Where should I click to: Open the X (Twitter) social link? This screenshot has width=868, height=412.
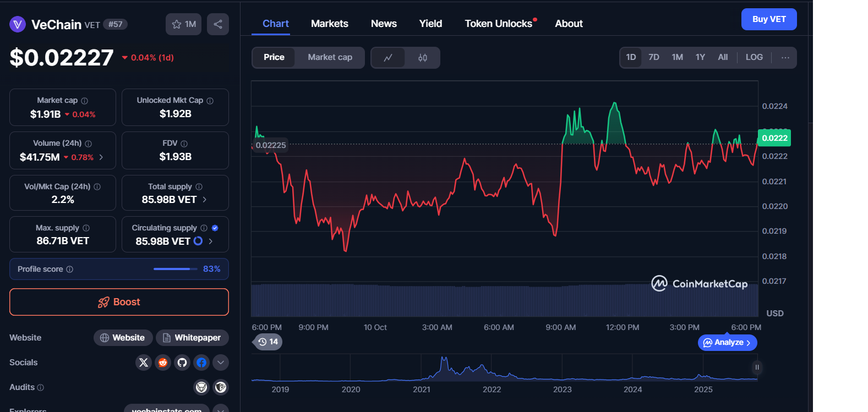tap(144, 362)
